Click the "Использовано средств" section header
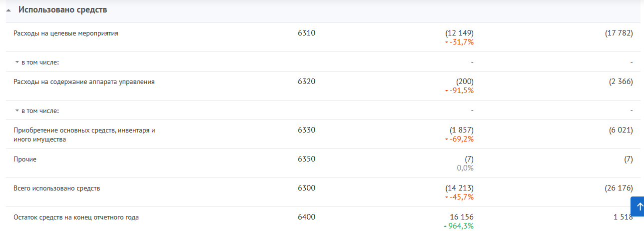Image resolution: width=644 pixels, height=231 pixels. tap(62, 10)
